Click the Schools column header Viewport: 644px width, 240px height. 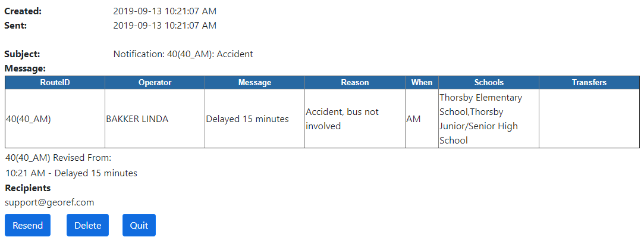point(489,83)
